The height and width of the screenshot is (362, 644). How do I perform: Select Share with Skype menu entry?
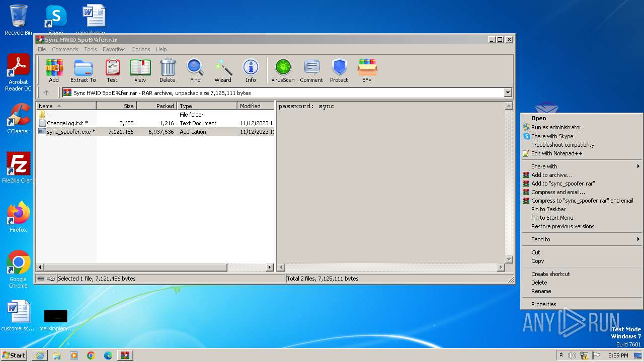point(582,136)
